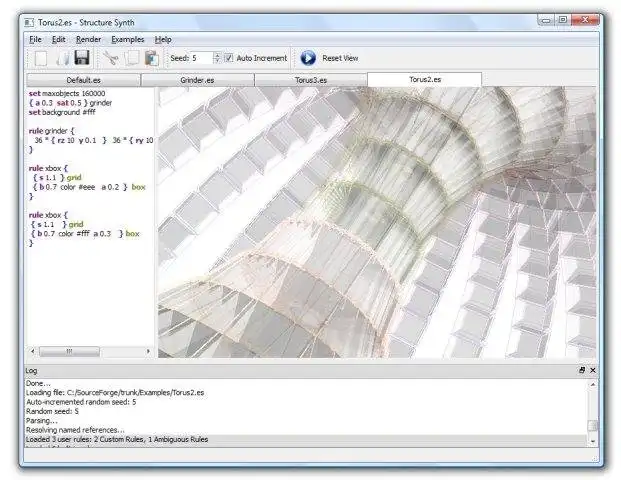
Task: Float the Log panel with dock icon
Action: tap(582, 370)
